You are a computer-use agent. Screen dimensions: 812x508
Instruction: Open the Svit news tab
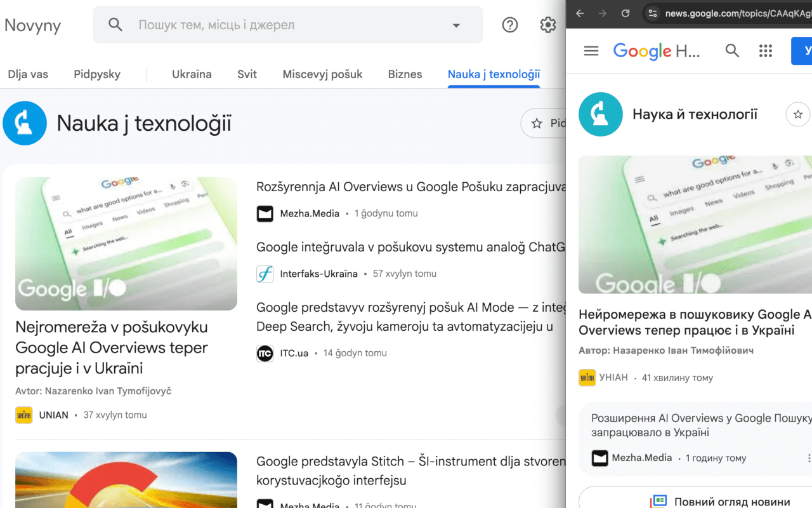tap(247, 74)
